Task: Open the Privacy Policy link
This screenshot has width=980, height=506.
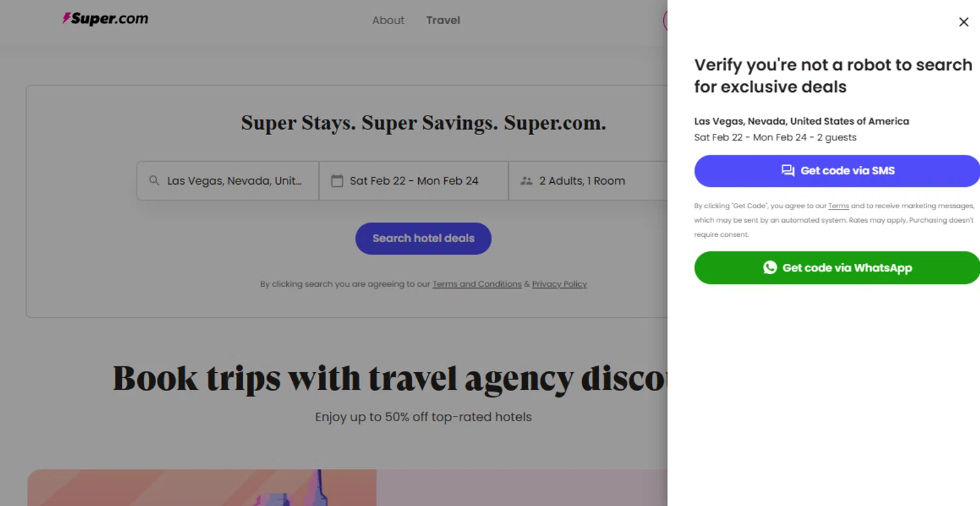Action: click(x=559, y=284)
